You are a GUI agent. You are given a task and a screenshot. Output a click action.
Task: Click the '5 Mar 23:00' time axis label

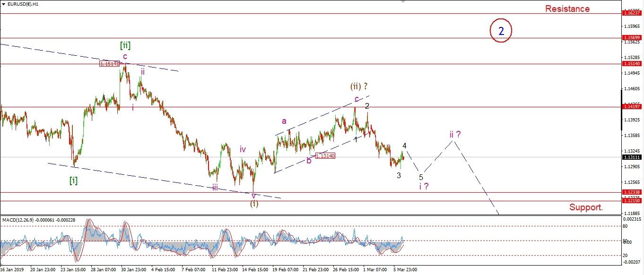click(x=406, y=270)
